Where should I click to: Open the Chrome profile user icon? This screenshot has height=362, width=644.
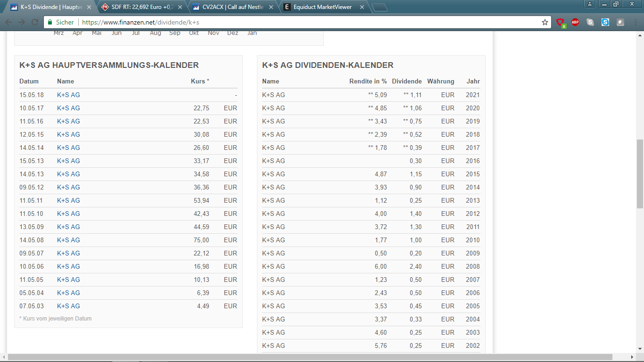(590, 4)
